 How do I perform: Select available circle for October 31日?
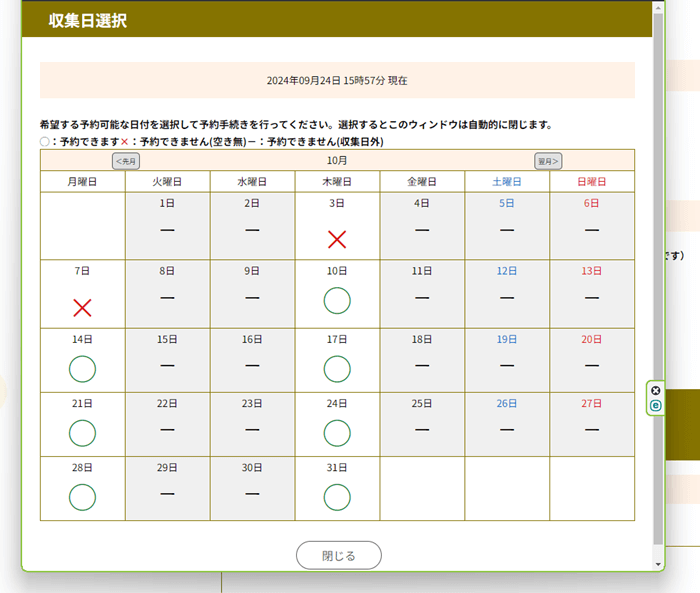tap(337, 497)
